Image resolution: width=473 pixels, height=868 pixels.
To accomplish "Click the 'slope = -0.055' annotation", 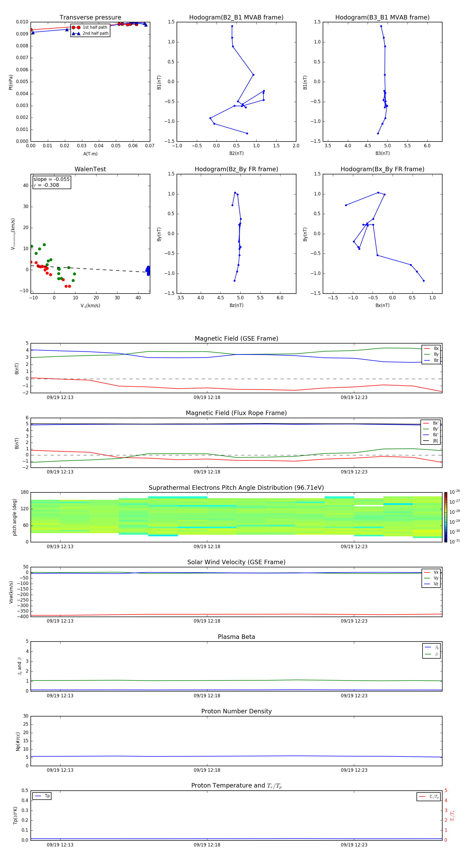I will pyautogui.click(x=52, y=179).
